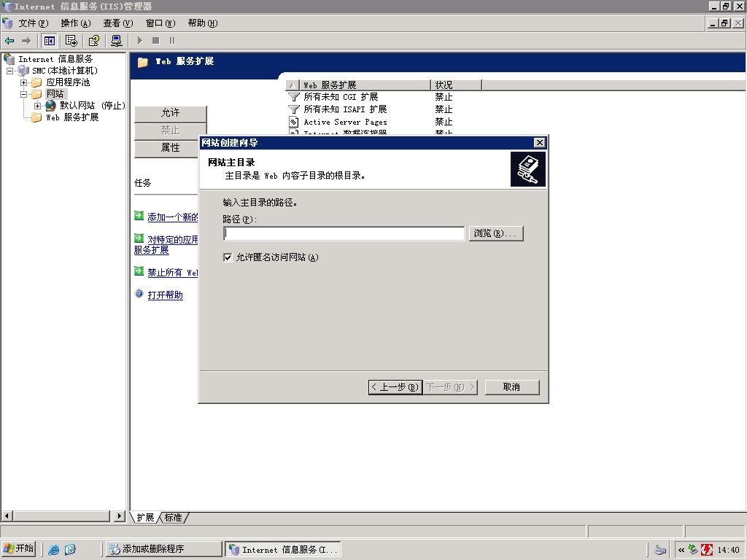Select 所有未知 CGI 扩展 row
The image size is (747, 560).
(341, 97)
